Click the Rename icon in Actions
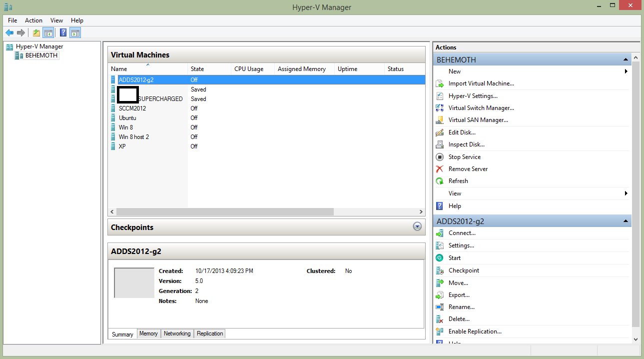Viewport: 644px width, 359px height. tap(440, 307)
